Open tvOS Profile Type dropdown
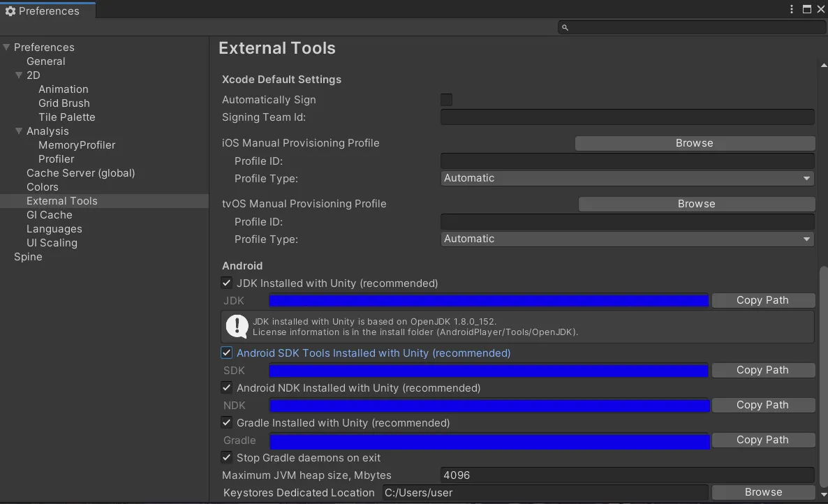The width and height of the screenshot is (828, 504). [627, 239]
